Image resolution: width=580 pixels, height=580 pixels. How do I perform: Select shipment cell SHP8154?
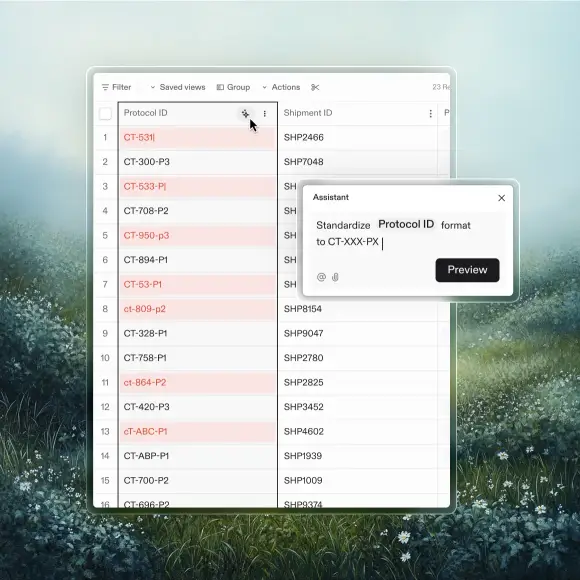point(357,309)
